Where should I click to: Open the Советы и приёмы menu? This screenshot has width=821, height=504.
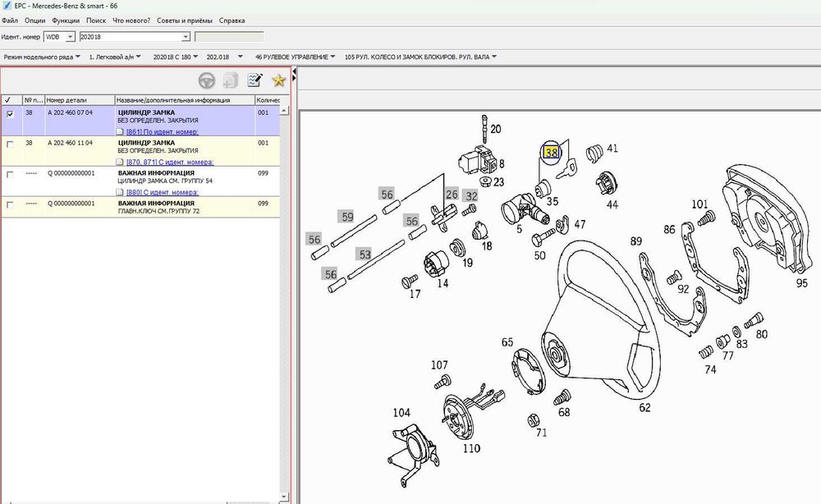184,21
